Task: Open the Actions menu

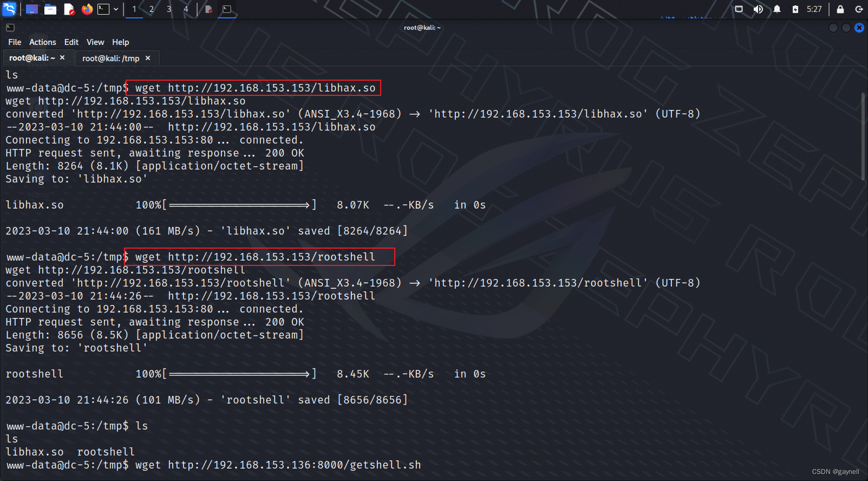Action: pos(43,42)
